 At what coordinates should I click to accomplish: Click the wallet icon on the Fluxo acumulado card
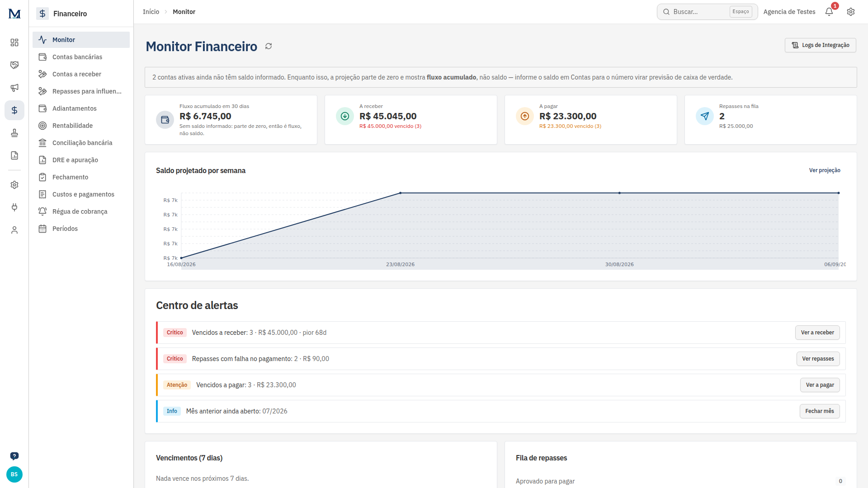pyautogui.click(x=165, y=120)
